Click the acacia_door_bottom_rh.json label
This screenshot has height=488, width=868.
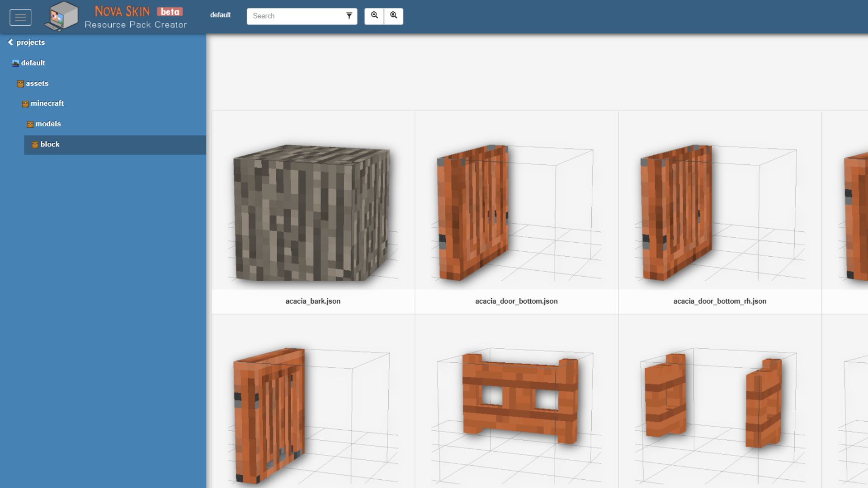(719, 301)
